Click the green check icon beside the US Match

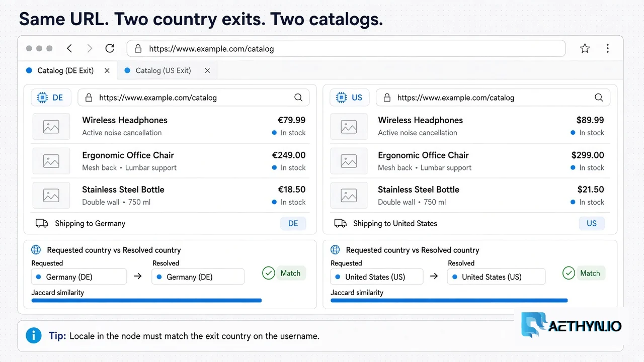click(x=569, y=273)
